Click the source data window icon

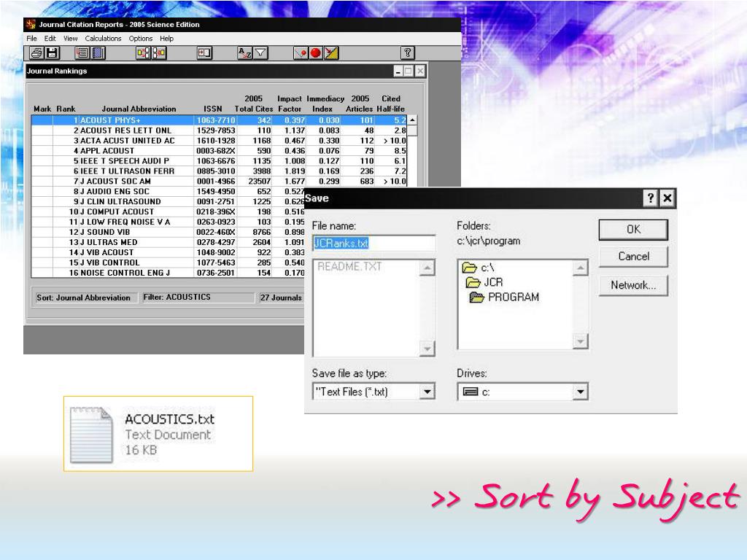point(204,52)
